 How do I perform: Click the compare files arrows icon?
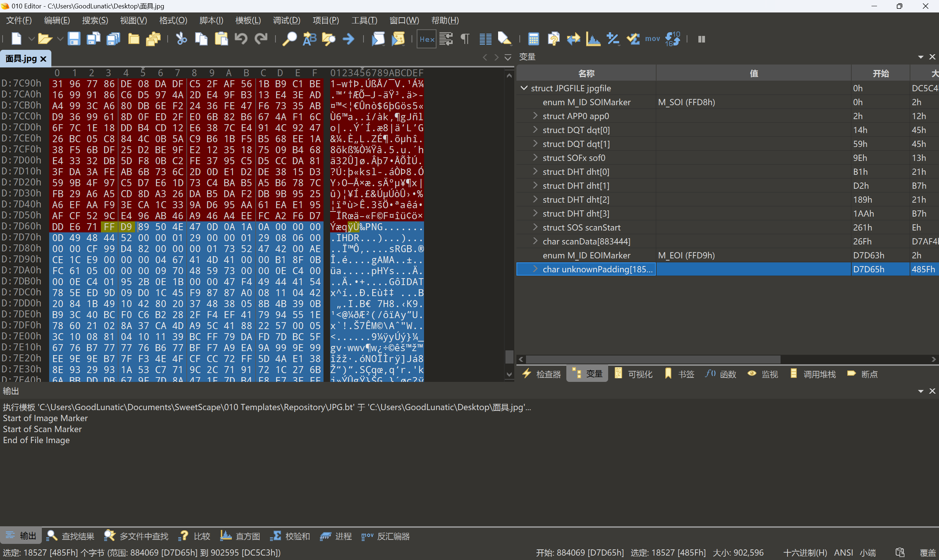pos(574,39)
